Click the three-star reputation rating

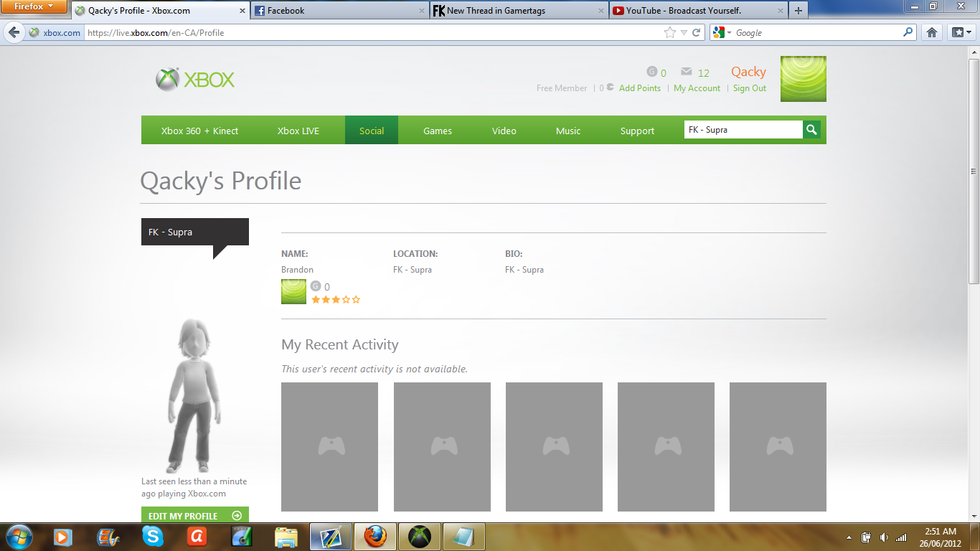[336, 299]
